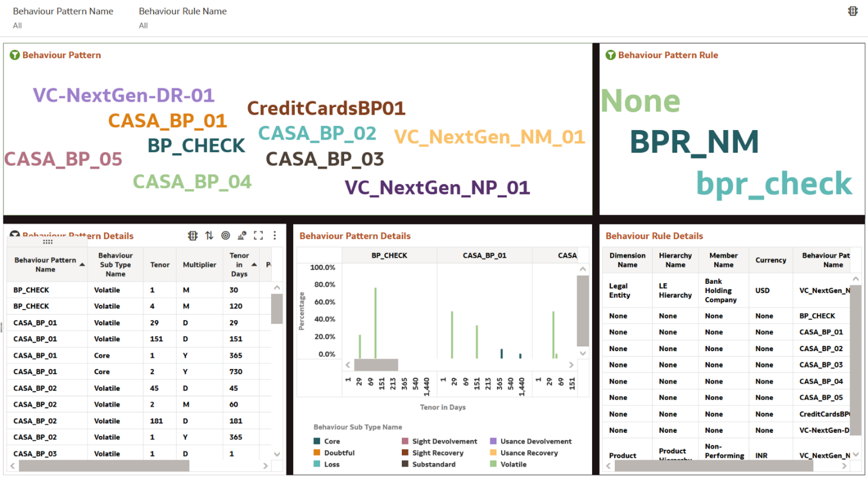Click the Usance Devolvement legend swatch
The height and width of the screenshot is (477, 868).
493,441
